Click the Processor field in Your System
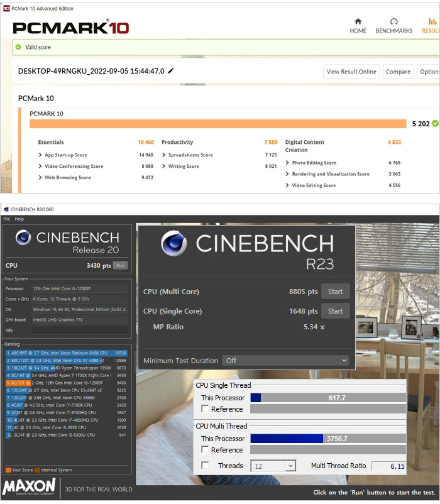Viewport: 440px width, 504px height. 79,288
